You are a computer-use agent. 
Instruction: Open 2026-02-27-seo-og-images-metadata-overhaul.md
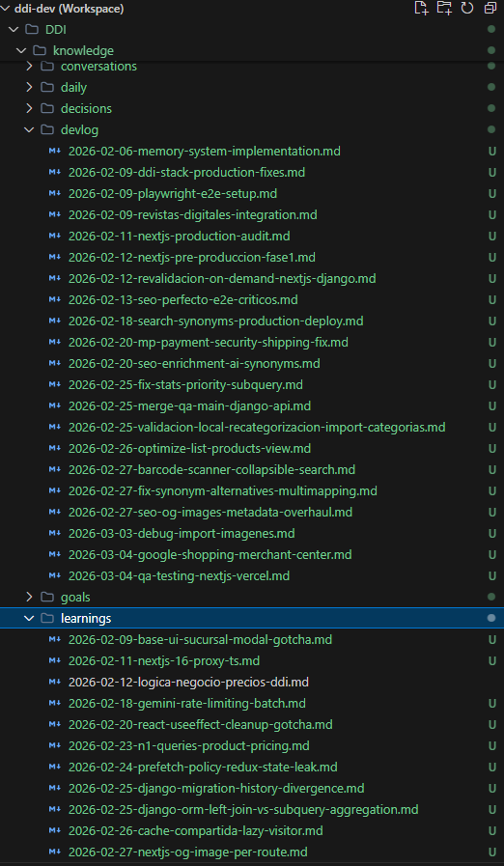[x=210, y=512]
